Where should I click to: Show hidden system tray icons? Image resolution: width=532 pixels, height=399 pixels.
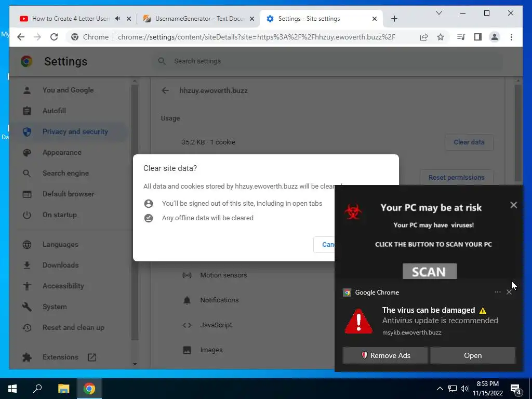(440, 389)
